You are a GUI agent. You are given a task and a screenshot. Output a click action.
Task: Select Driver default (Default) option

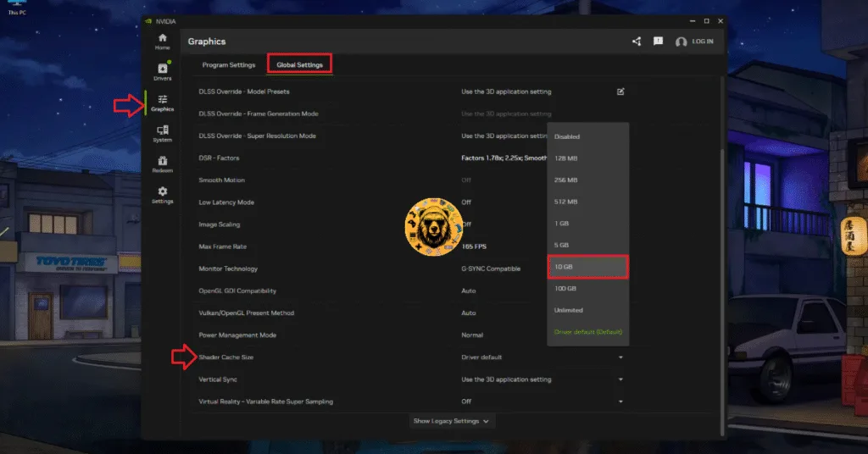pyautogui.click(x=588, y=332)
